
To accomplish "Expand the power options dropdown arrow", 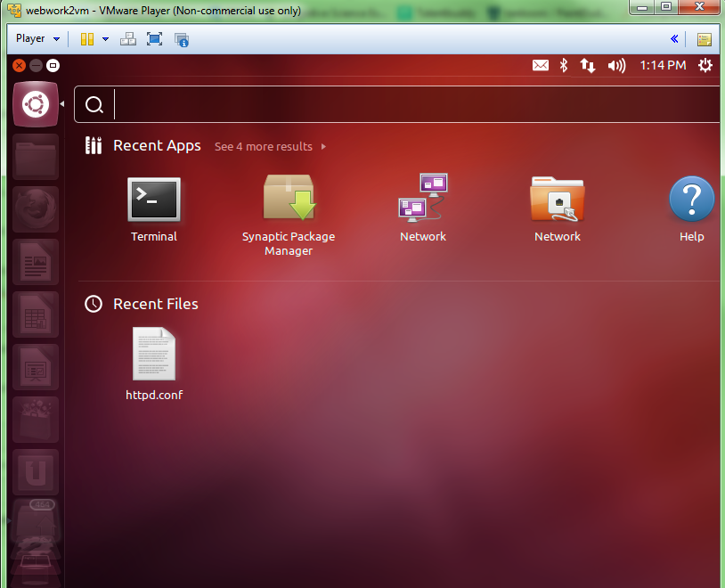I will (x=105, y=39).
